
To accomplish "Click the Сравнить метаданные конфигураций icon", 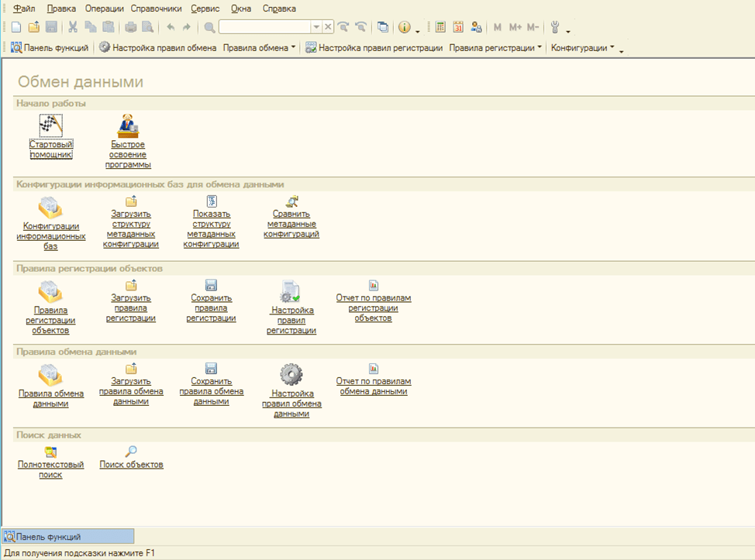I will click(291, 201).
